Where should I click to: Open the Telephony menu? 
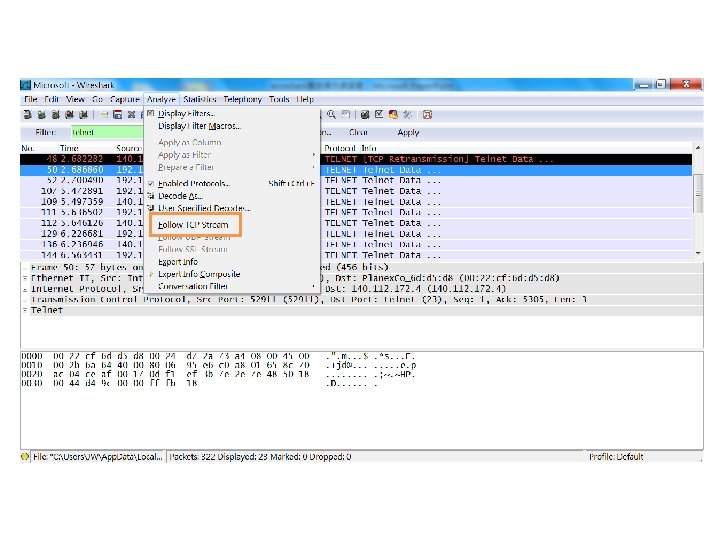click(242, 99)
